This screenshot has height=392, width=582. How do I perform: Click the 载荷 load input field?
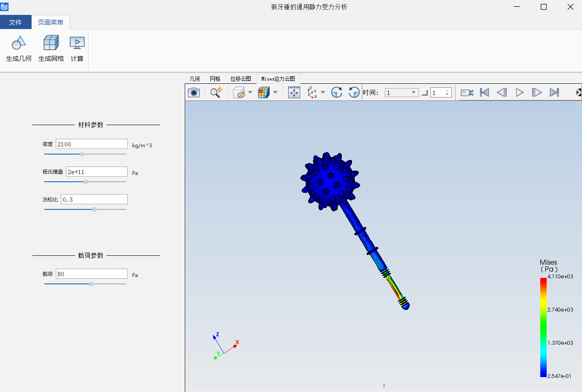[x=92, y=274]
